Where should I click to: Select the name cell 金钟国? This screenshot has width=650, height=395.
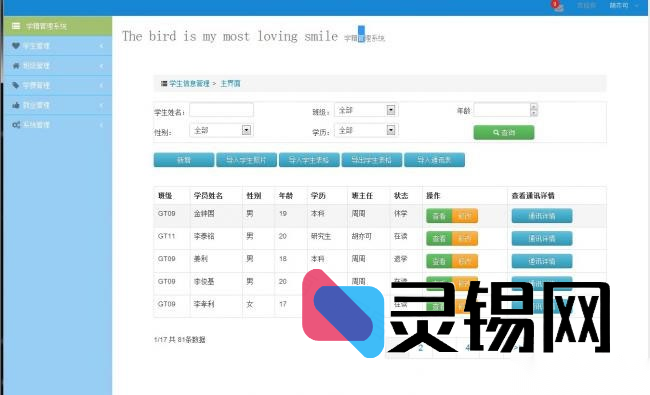tap(204, 214)
